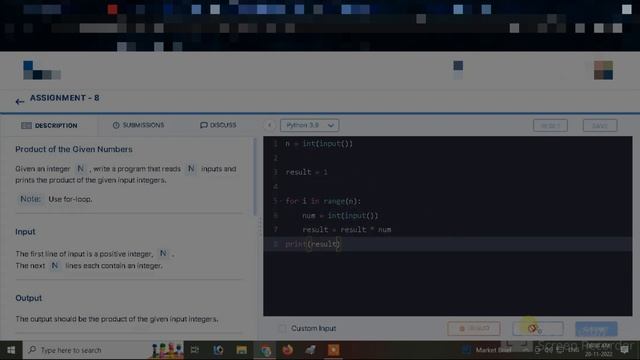Collapse the description panel using chevron arrow

coord(269,125)
